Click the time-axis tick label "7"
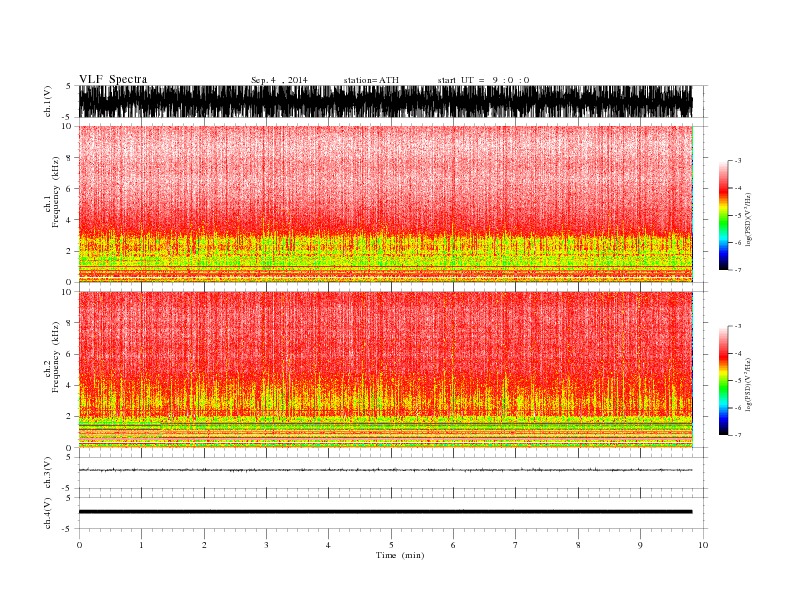Screen dimensions: 792x612 click(516, 545)
